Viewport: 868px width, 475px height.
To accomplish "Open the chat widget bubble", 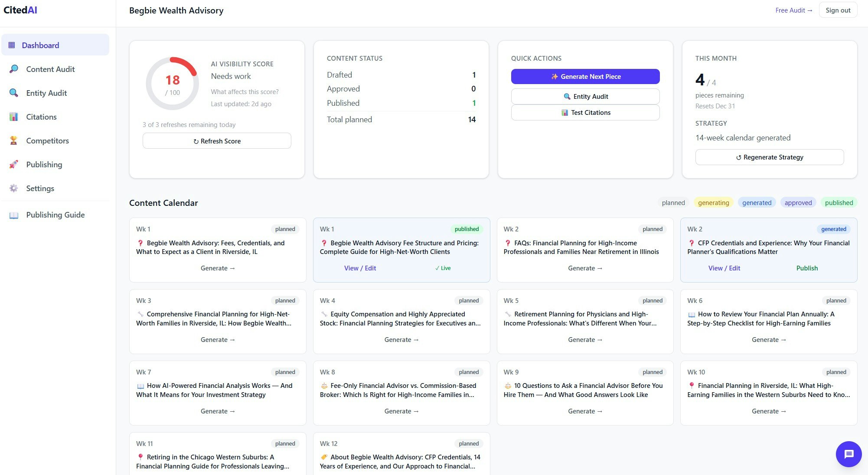I will point(848,454).
